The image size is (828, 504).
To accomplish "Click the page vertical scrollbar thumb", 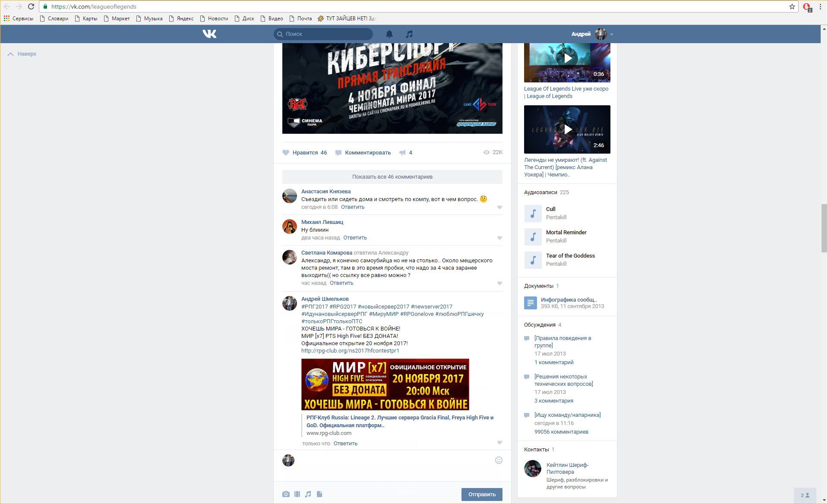I will click(824, 228).
